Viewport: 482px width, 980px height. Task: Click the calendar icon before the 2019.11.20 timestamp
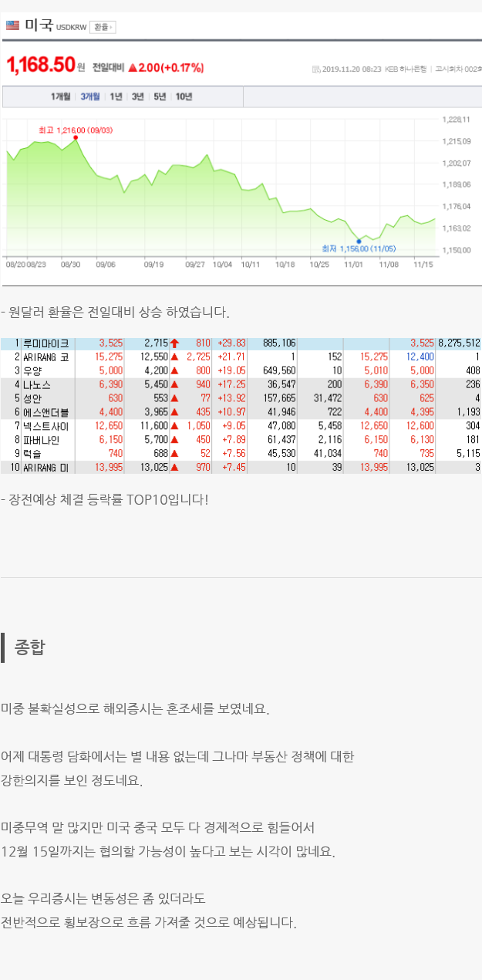(315, 69)
